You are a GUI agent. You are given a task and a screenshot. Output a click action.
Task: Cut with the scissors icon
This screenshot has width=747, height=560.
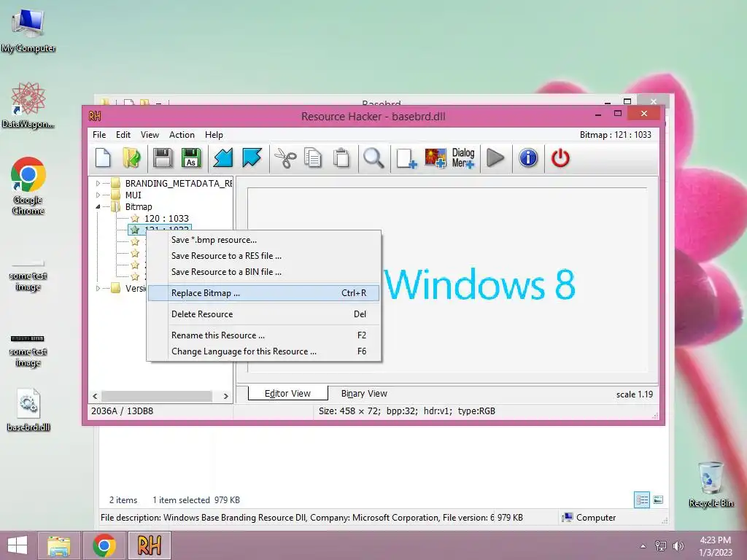click(285, 158)
